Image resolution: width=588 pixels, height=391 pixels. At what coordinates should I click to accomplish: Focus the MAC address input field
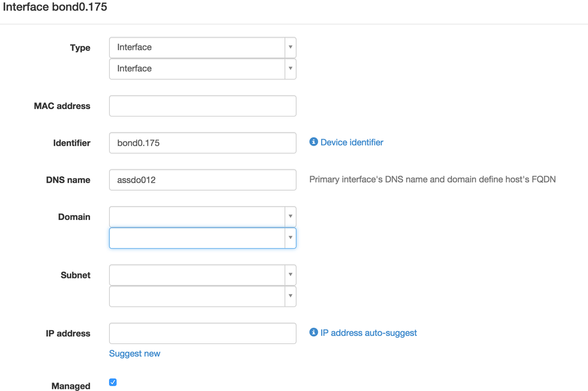(203, 106)
